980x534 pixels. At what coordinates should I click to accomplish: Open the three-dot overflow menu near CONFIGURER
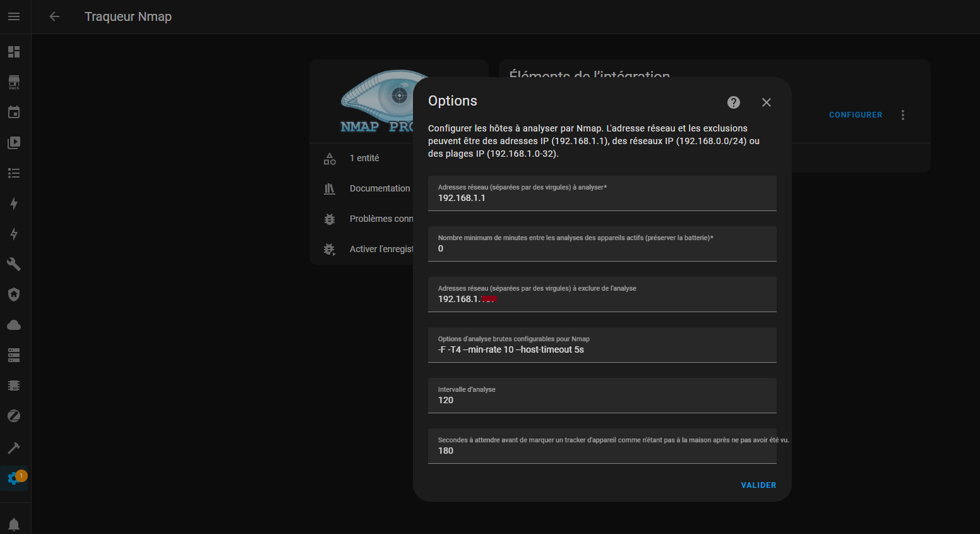[902, 115]
